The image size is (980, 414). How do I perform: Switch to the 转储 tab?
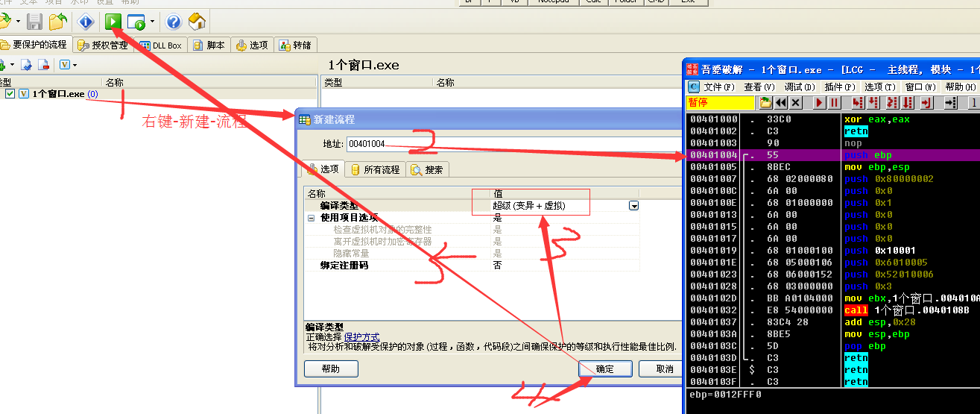pyautogui.click(x=295, y=45)
